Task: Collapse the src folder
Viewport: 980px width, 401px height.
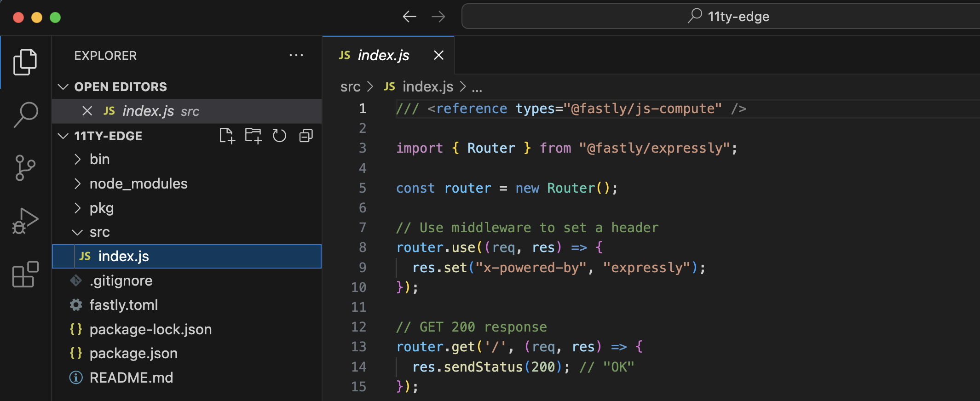Action: tap(77, 232)
